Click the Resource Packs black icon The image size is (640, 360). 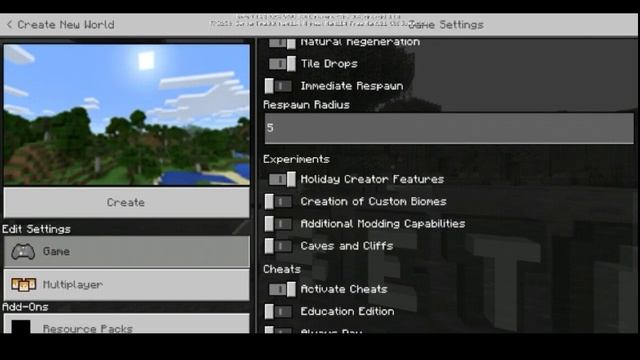pos(21,327)
